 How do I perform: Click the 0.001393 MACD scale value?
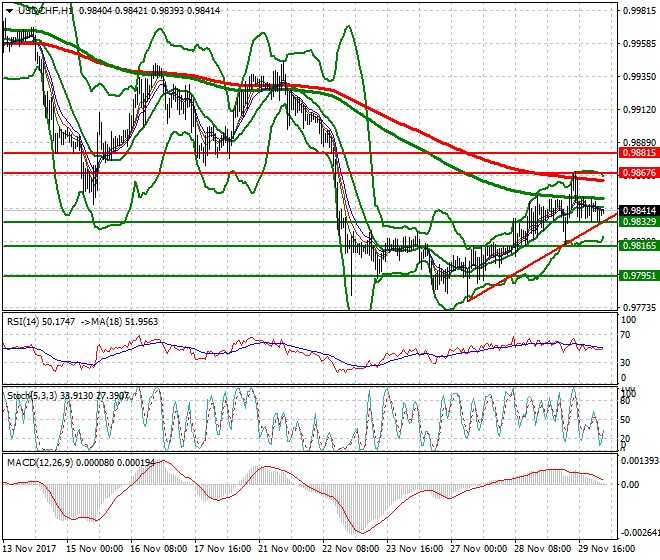tap(638, 460)
